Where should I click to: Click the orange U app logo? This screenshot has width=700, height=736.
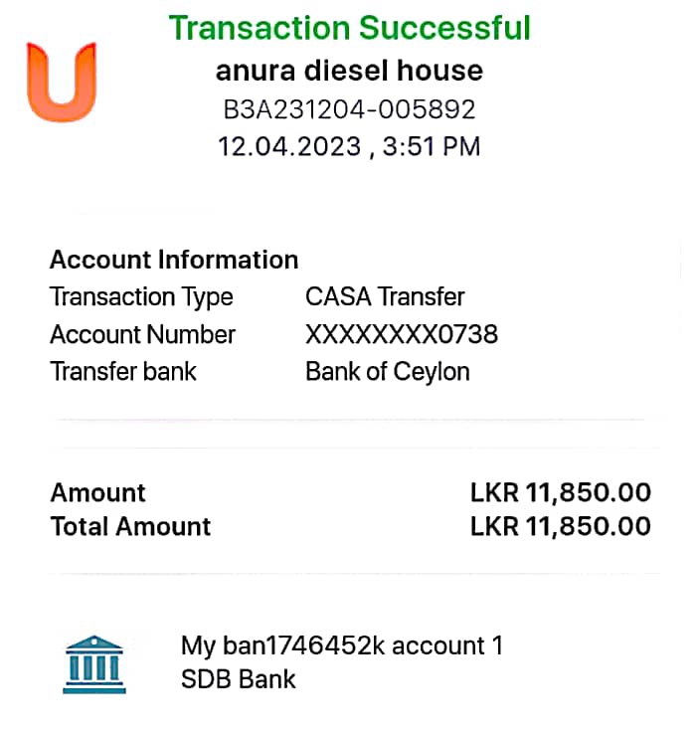click(x=62, y=82)
